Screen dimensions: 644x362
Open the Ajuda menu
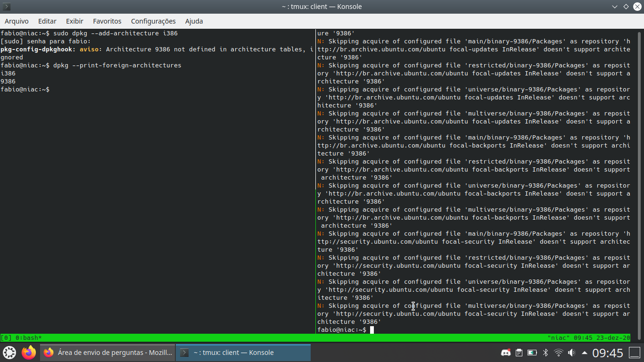coord(194,21)
